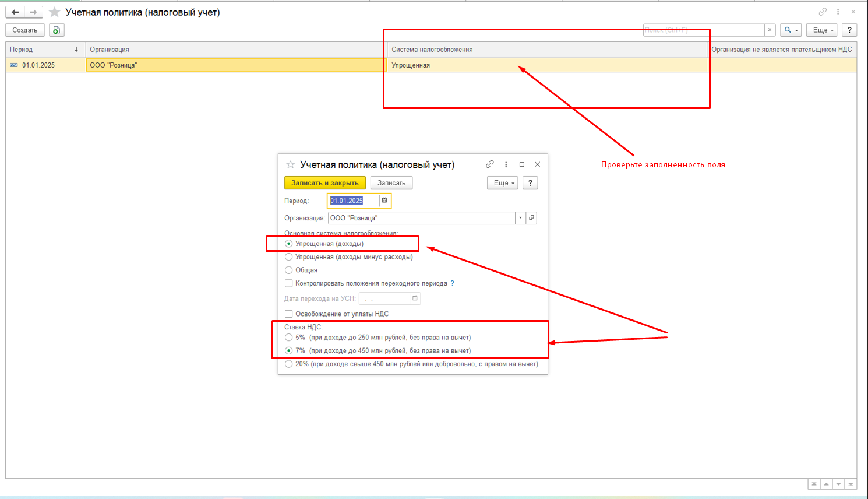Viewport: 868px width, 499px height.
Task: Select the 01.01.2025 period cell
Action: coord(45,65)
